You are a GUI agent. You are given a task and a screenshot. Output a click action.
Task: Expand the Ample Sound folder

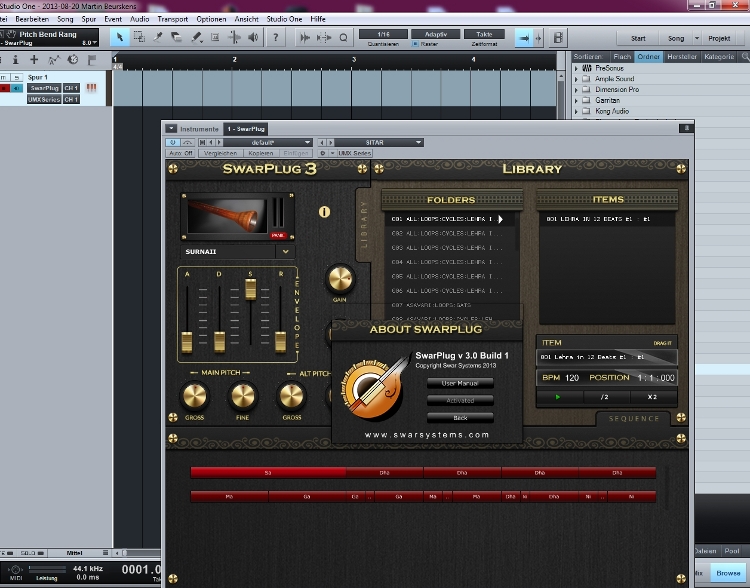pyautogui.click(x=576, y=79)
